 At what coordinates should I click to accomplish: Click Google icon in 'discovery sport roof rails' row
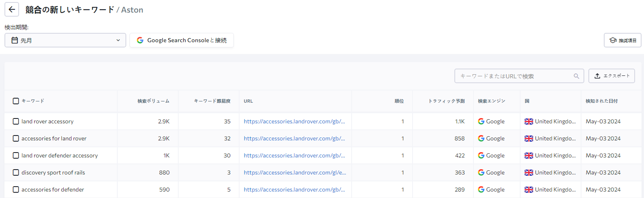coord(481,172)
